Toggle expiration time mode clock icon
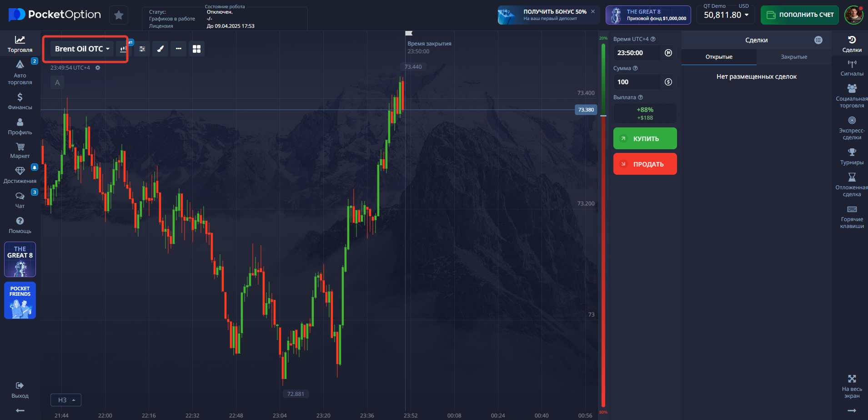The image size is (868, 420). pyautogui.click(x=668, y=53)
